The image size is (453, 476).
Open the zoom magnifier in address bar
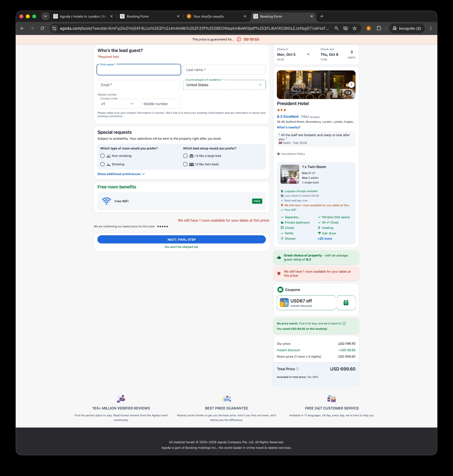tap(336, 28)
